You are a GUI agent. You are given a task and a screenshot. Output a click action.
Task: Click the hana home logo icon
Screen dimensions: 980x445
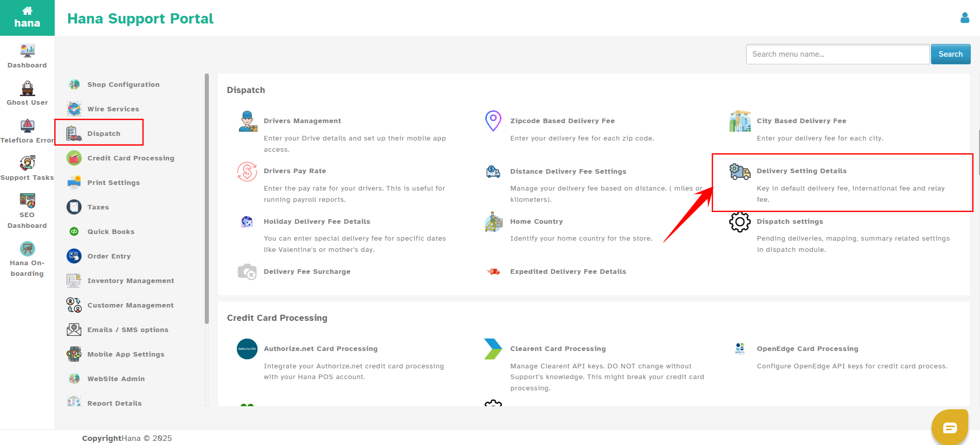tap(27, 17)
